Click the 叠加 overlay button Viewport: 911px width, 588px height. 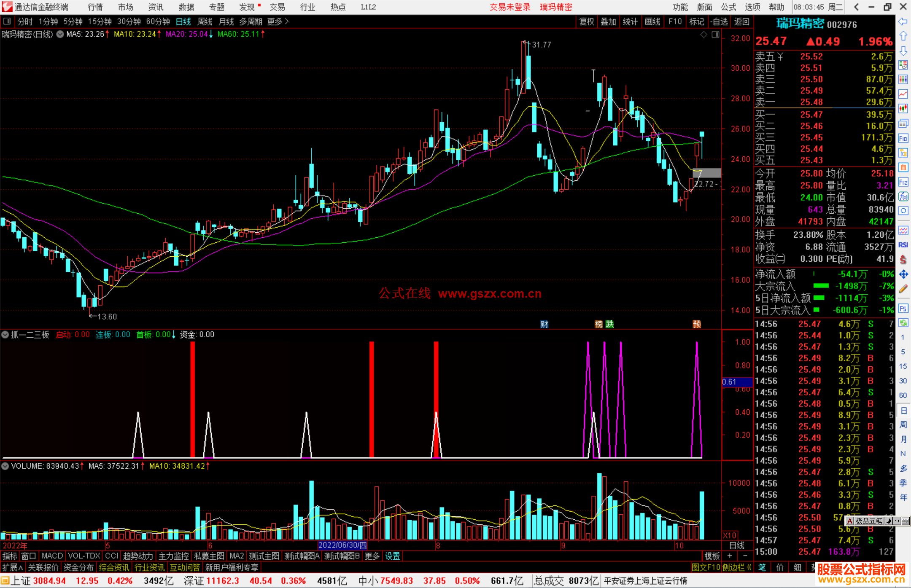pyautogui.click(x=608, y=21)
